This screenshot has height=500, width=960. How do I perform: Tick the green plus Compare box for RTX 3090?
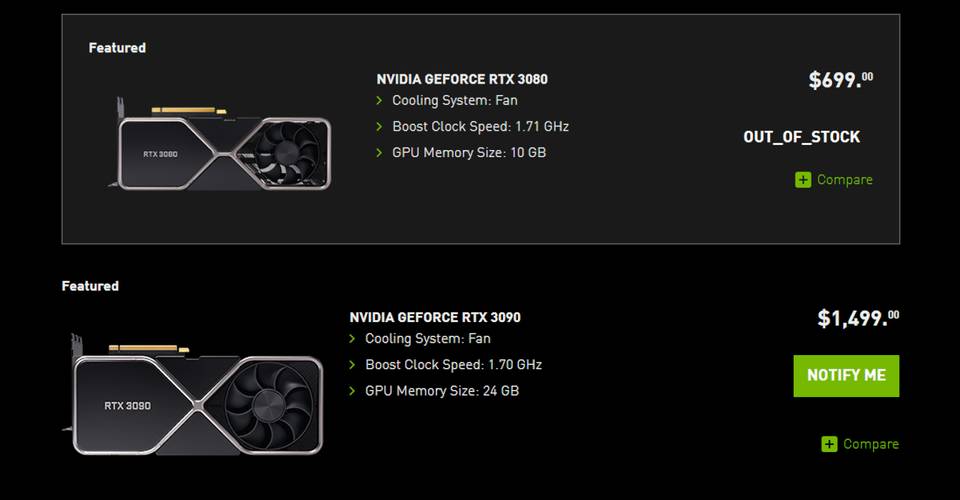pyautogui.click(x=829, y=444)
